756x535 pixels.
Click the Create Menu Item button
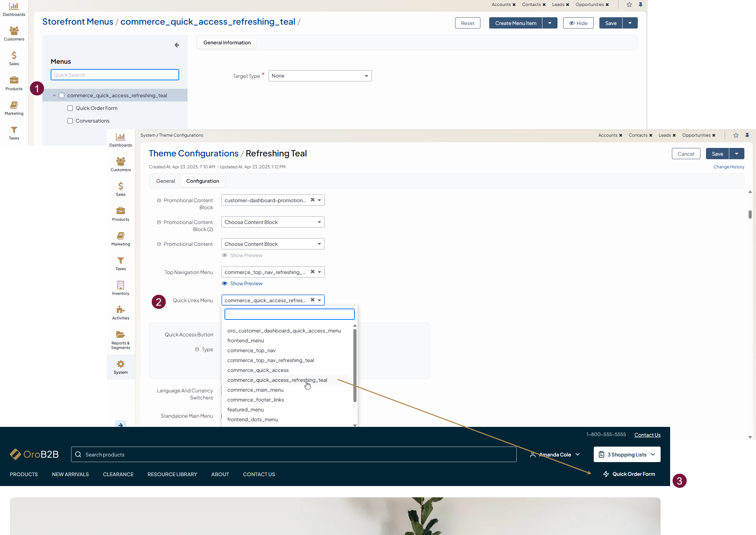tap(516, 23)
